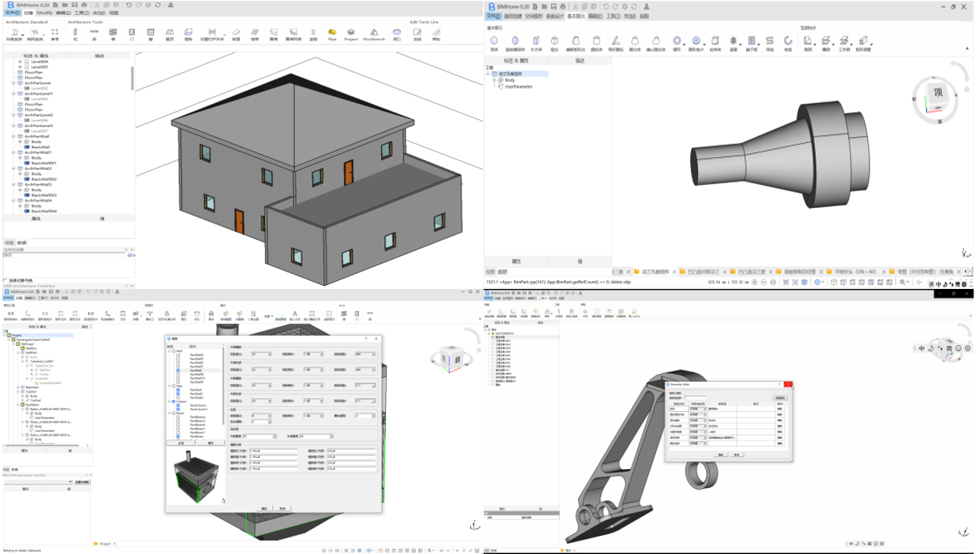Click the select-all (全选) button in the dialog
This screenshot has height=554, width=980.
181,443
